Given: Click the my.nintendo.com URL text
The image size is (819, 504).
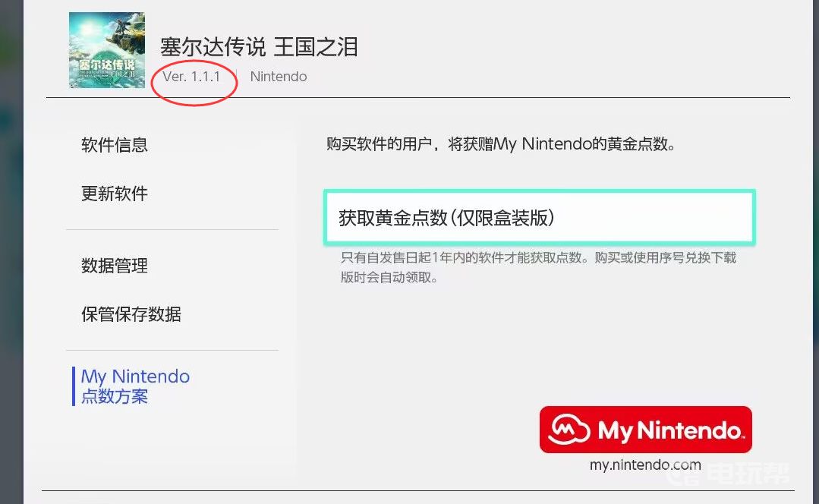Looking at the screenshot, I should pos(645,465).
